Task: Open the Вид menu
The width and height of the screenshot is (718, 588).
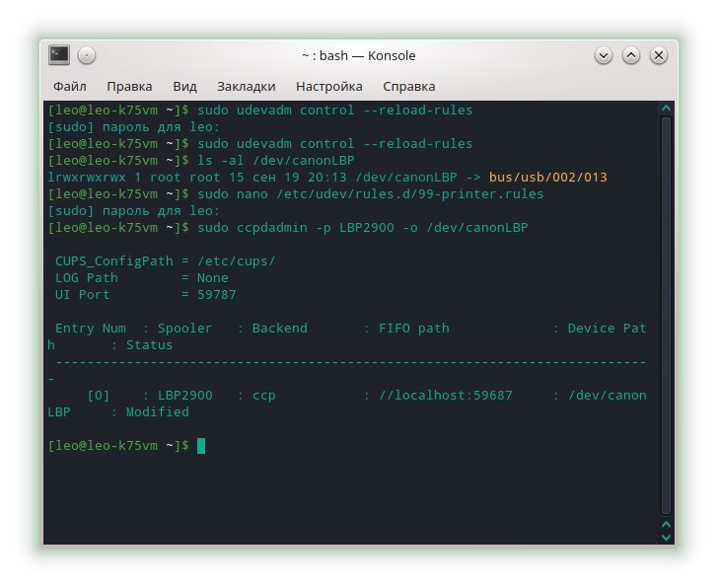Action: coord(184,86)
